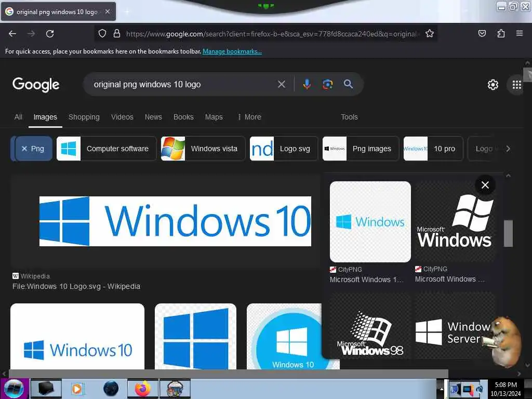
Task: Open the large Windows 10 Wikipedia image
Action: 175,221
